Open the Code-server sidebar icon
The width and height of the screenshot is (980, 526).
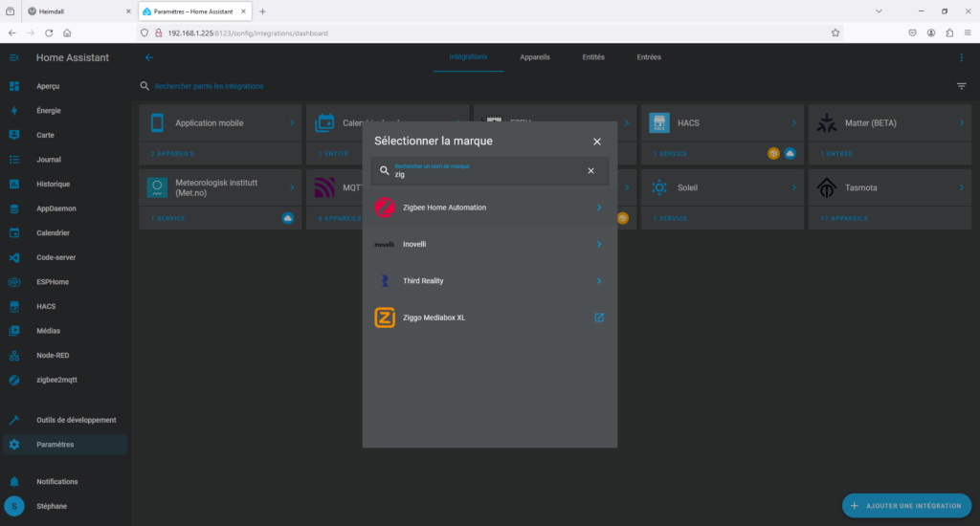pos(14,257)
